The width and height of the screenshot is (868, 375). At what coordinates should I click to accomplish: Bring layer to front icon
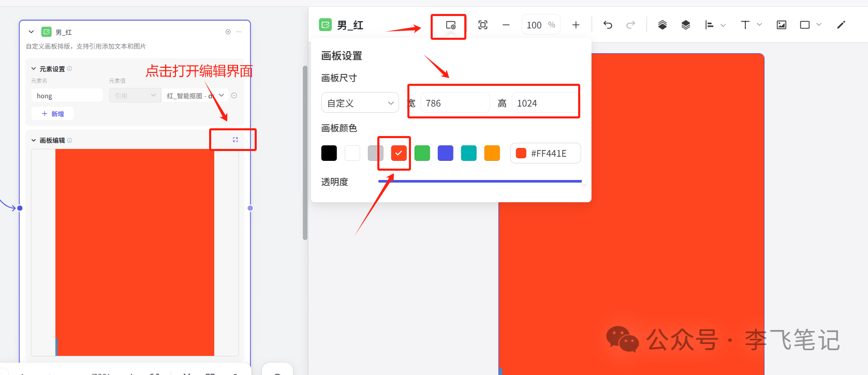[663, 25]
